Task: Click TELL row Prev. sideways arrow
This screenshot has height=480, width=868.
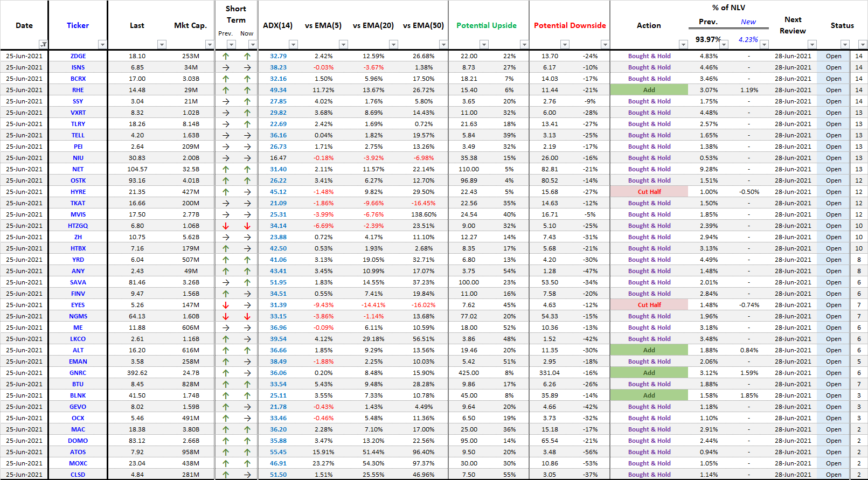Action: coord(226,135)
